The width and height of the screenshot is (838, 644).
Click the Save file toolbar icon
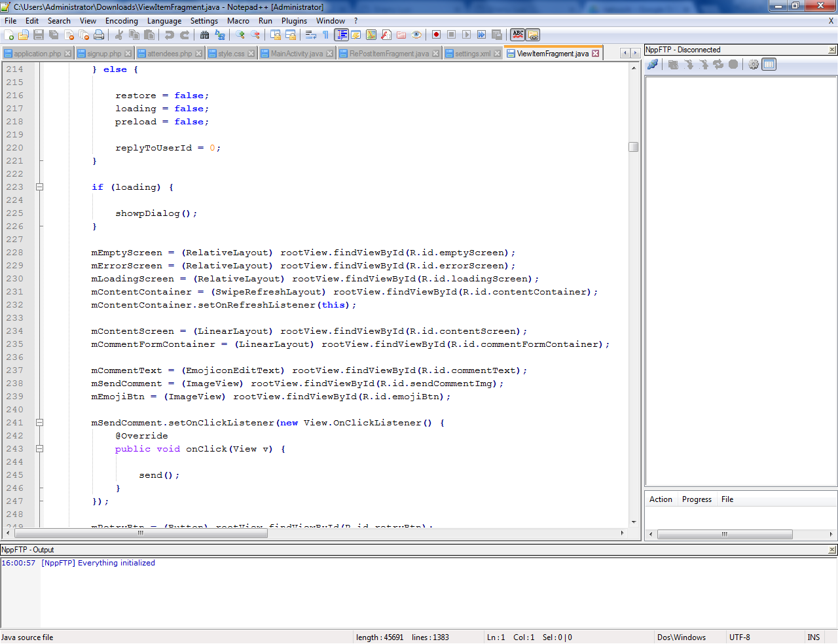pos(39,35)
